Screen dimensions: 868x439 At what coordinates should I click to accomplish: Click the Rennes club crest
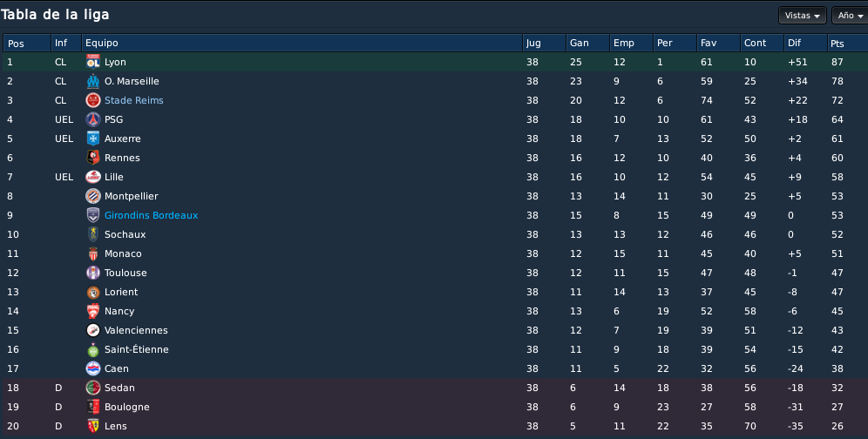point(93,158)
